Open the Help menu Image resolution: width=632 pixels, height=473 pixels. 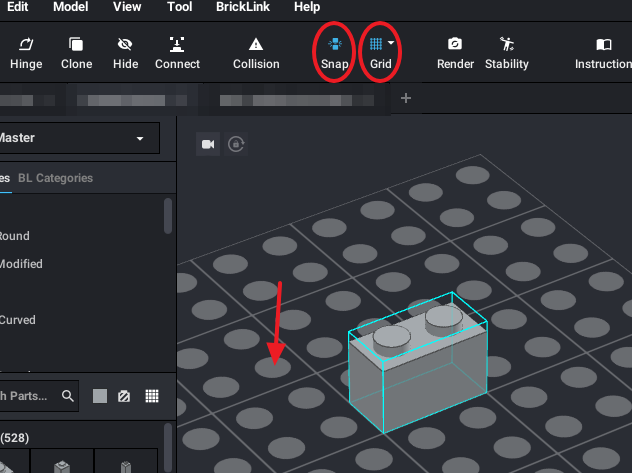click(x=307, y=7)
